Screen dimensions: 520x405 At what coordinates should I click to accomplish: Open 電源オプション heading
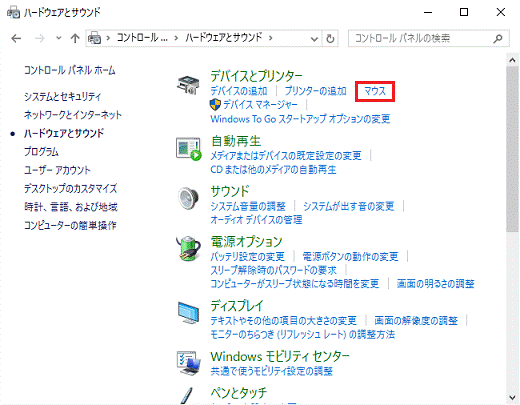click(247, 241)
